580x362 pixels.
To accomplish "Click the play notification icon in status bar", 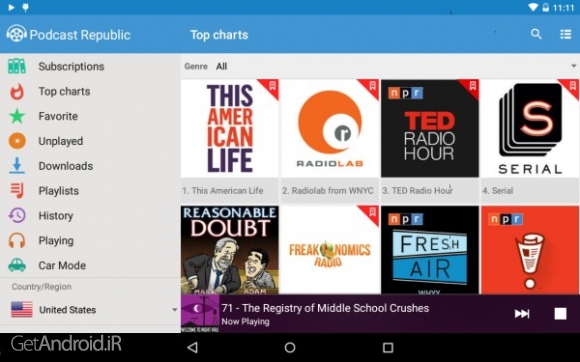I will pos(11,7).
